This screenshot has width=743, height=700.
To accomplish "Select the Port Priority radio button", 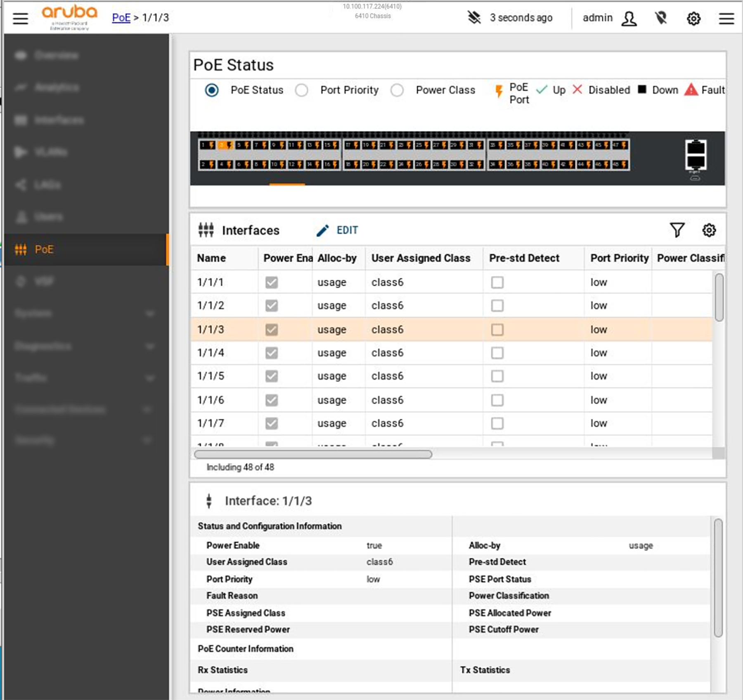I will 302,90.
